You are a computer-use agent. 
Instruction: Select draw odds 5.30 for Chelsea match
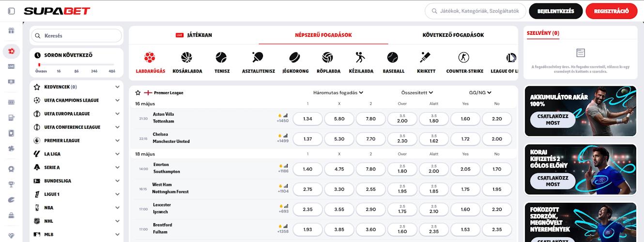[x=339, y=139]
